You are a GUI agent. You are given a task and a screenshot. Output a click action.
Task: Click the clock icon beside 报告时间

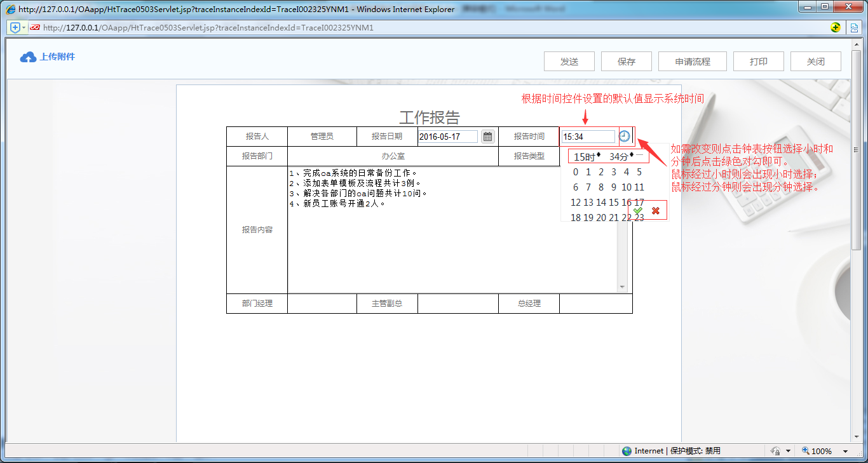click(624, 136)
